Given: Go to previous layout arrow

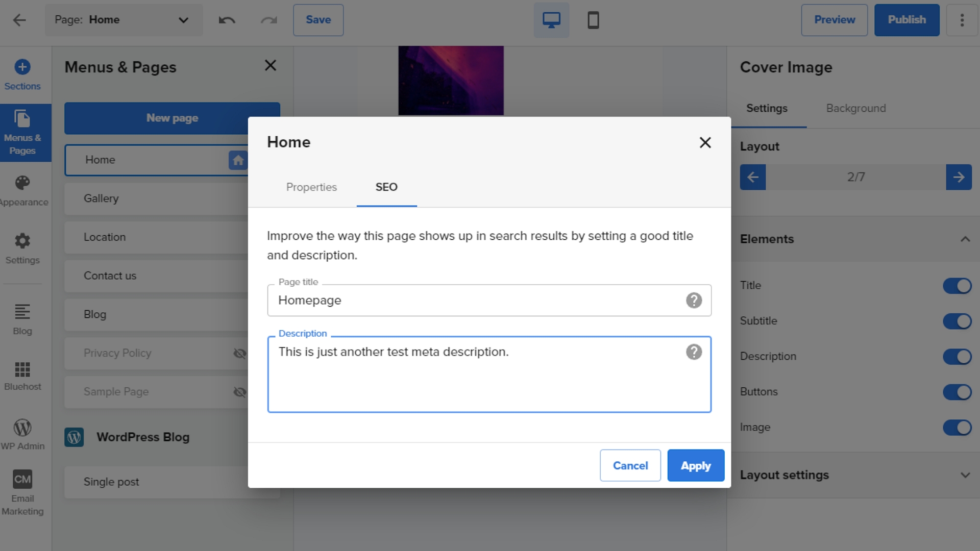Looking at the screenshot, I should click(753, 177).
